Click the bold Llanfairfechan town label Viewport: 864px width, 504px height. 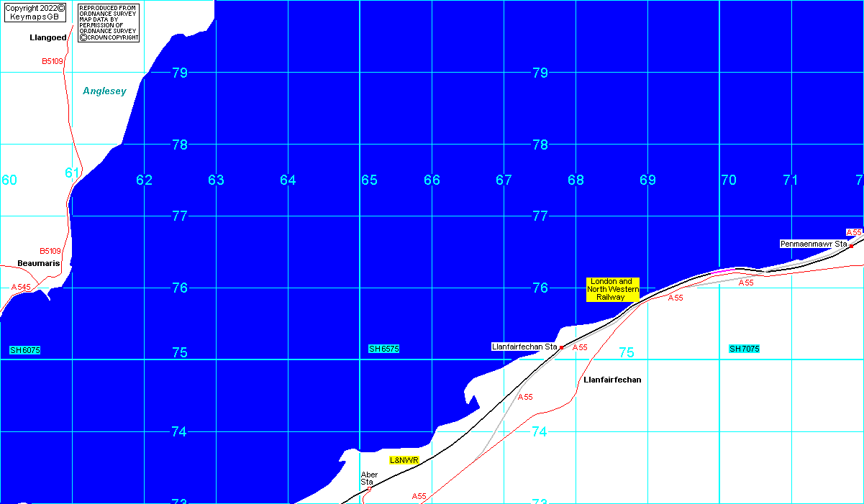tap(612, 380)
